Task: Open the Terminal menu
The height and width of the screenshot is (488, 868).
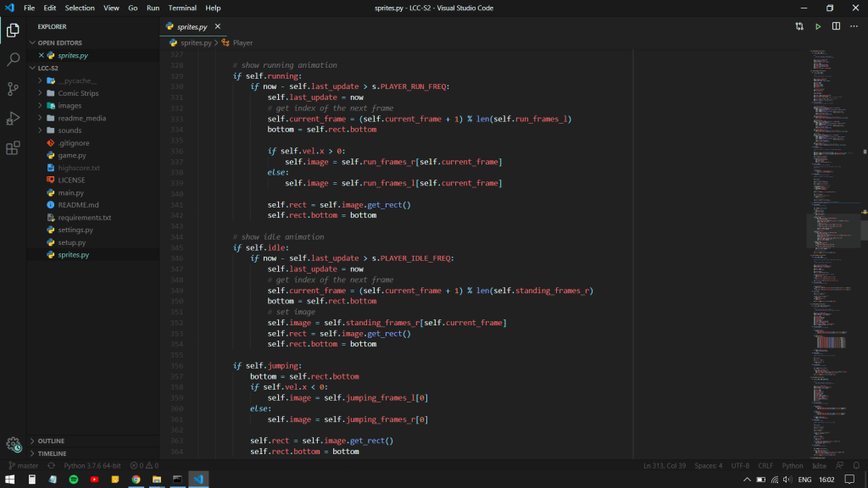Action: click(182, 8)
